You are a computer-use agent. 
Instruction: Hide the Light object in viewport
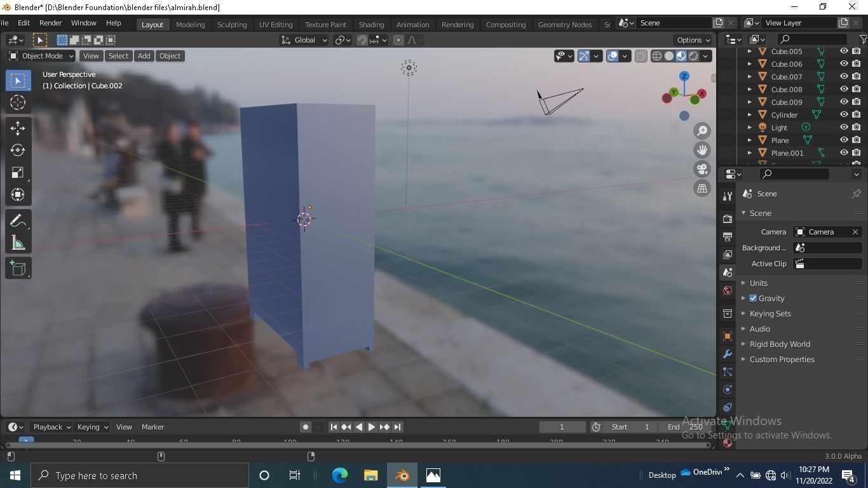pos(844,128)
